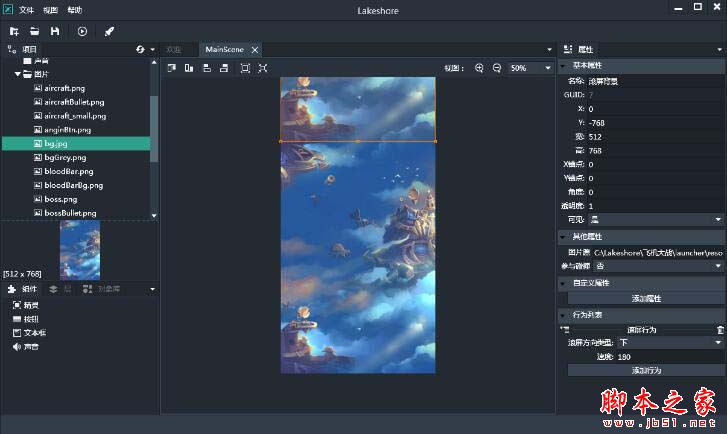Screen dimensions: 727x434
Task: Click the first alignment icon in the scene toolbar
Action: (172, 68)
